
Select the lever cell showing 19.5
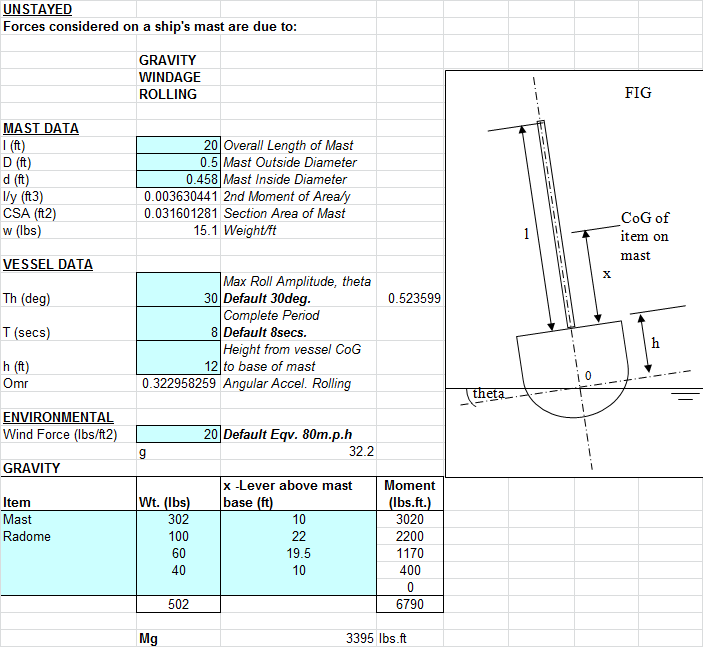click(299, 553)
